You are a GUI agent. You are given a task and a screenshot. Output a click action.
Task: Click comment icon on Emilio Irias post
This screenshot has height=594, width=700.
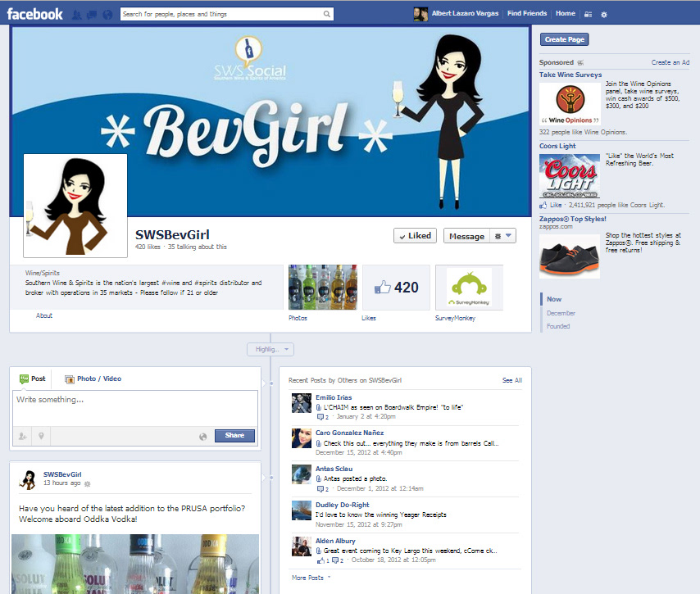click(x=320, y=417)
